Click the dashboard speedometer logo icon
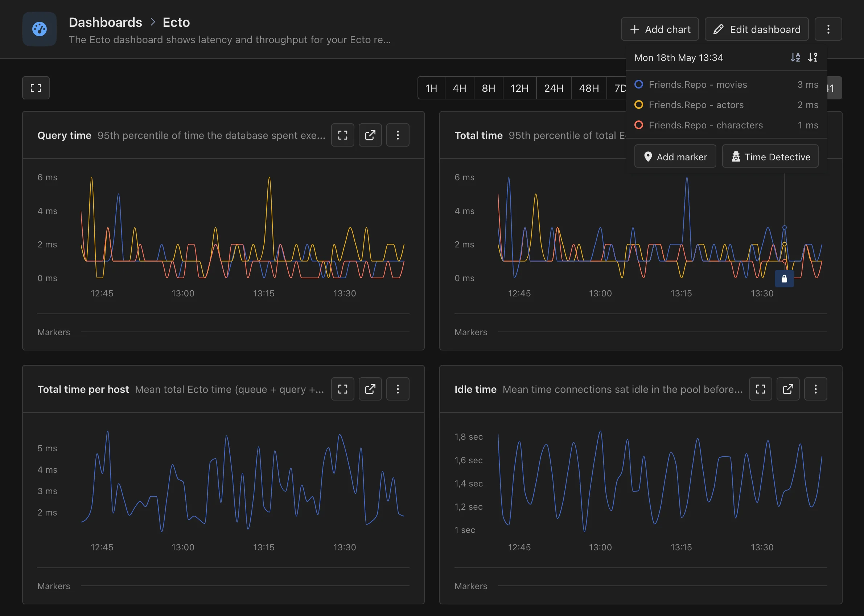The height and width of the screenshot is (616, 864). pos(40,29)
